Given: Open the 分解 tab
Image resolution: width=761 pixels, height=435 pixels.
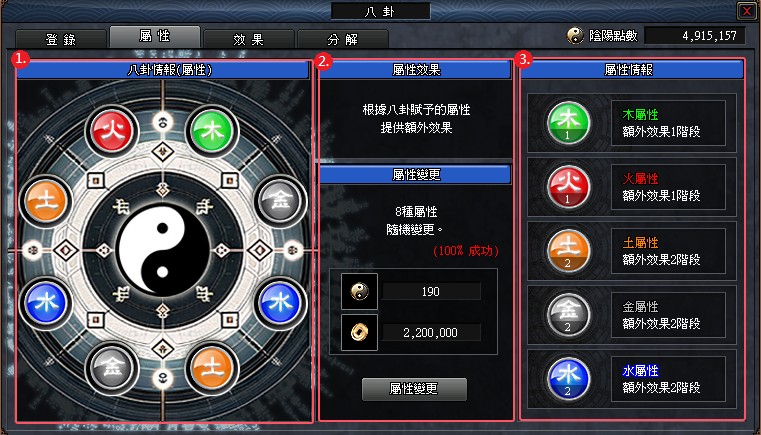Looking at the screenshot, I should coord(343,39).
